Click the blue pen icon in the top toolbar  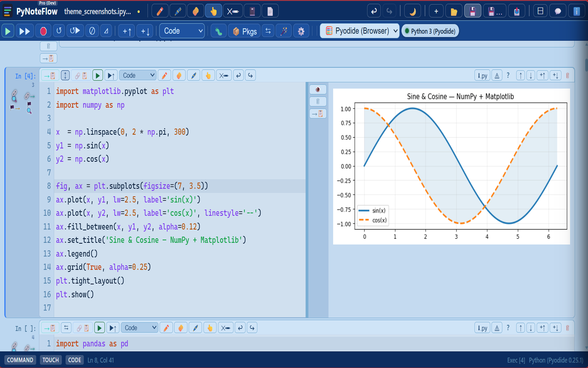tap(177, 11)
